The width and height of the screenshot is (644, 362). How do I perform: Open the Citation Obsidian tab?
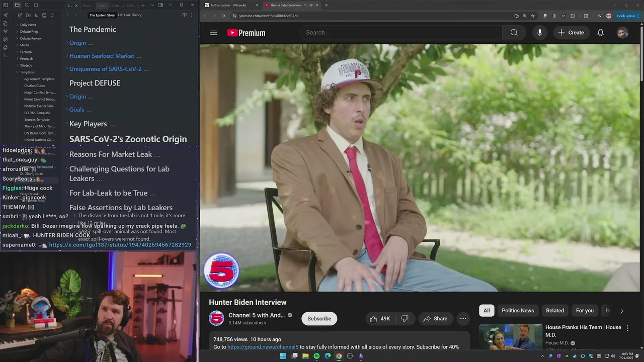pyautogui.click(x=116, y=5)
